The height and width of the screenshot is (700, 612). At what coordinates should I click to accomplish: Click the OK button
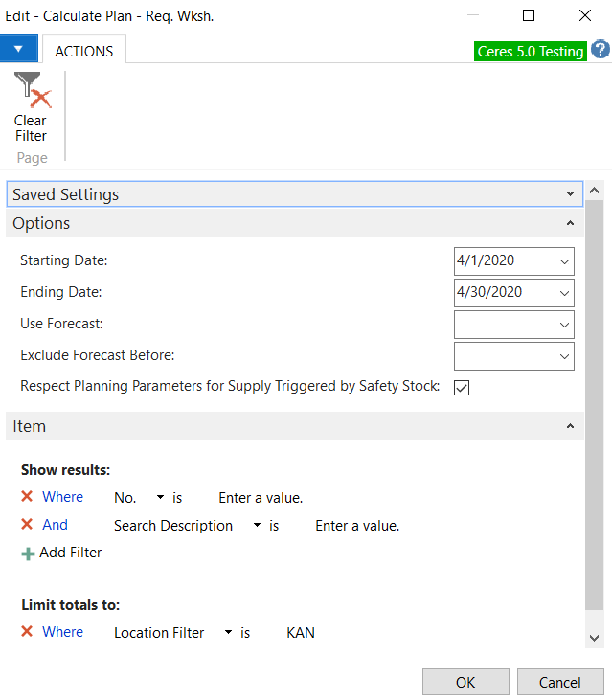click(465, 682)
